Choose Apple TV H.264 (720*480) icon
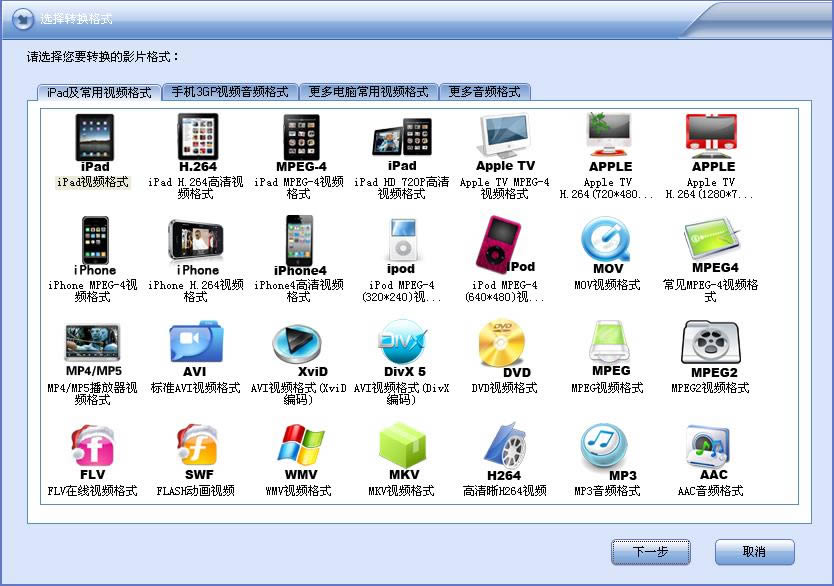 point(610,143)
